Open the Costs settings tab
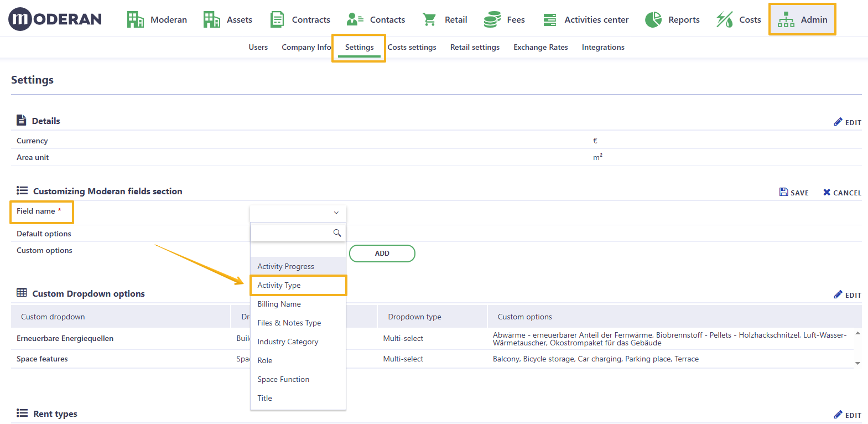The image size is (868, 424). (x=412, y=47)
